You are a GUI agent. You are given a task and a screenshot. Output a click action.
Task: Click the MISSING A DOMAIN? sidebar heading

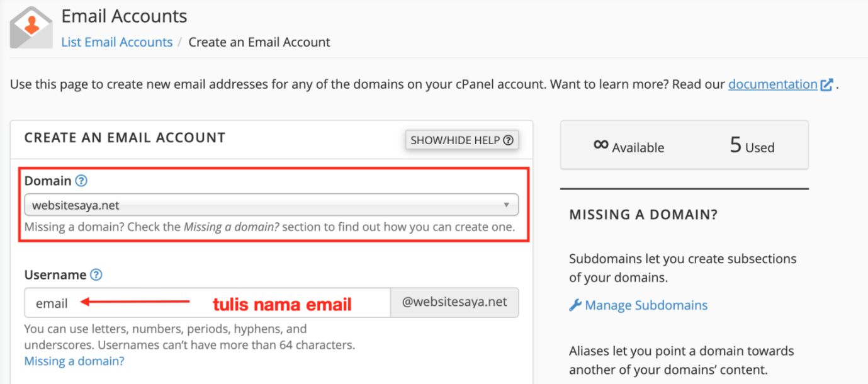(643, 215)
